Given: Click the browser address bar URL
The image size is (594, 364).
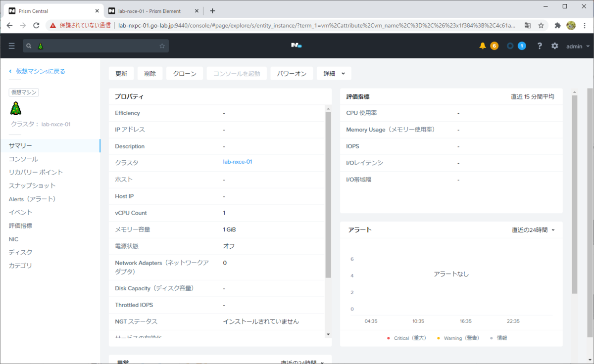Looking at the screenshot, I should click(x=317, y=25).
